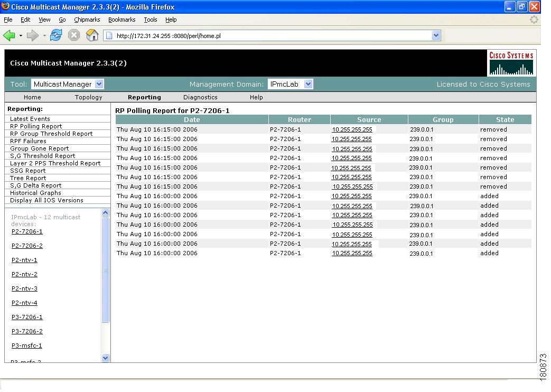Open S,G Threshold Report

pyautogui.click(x=42, y=156)
